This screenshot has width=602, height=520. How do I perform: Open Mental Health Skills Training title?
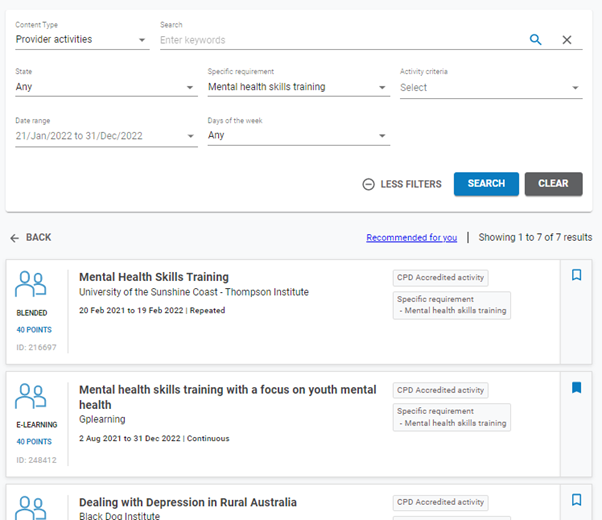coord(154,277)
